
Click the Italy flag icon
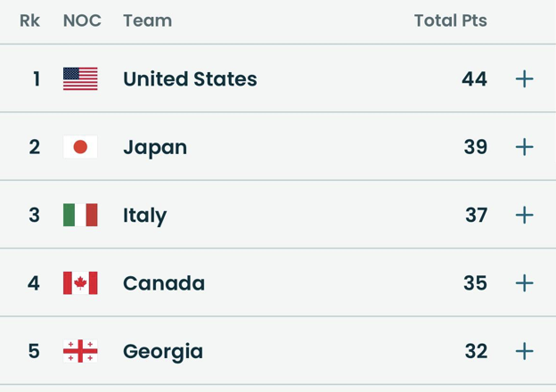tap(80, 215)
